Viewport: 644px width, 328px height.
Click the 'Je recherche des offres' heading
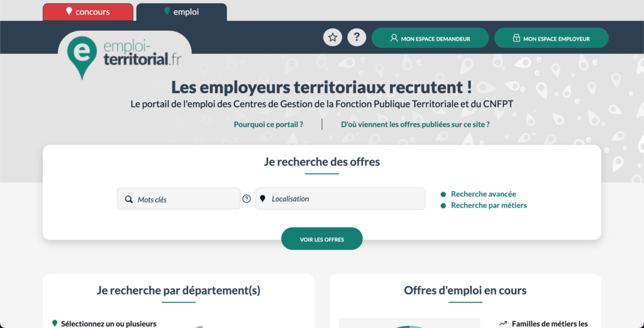[322, 161]
